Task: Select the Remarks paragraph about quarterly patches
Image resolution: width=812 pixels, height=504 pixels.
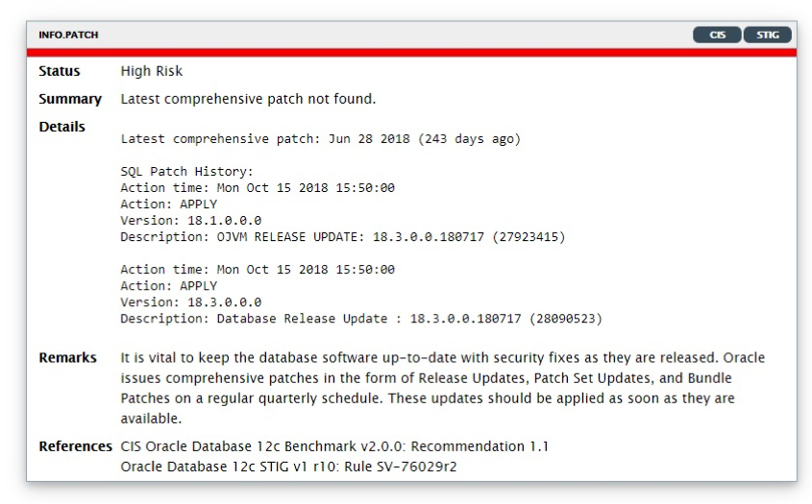Action: [x=443, y=388]
